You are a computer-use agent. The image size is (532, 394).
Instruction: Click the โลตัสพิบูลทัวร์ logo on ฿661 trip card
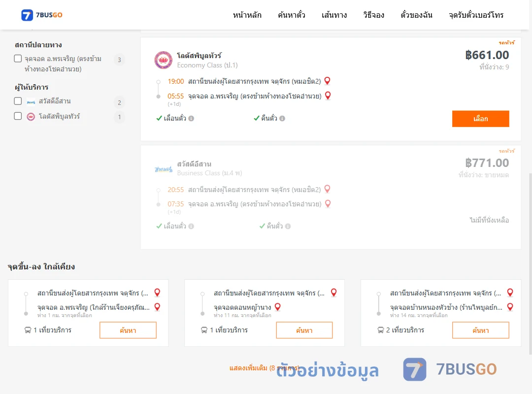(x=163, y=60)
